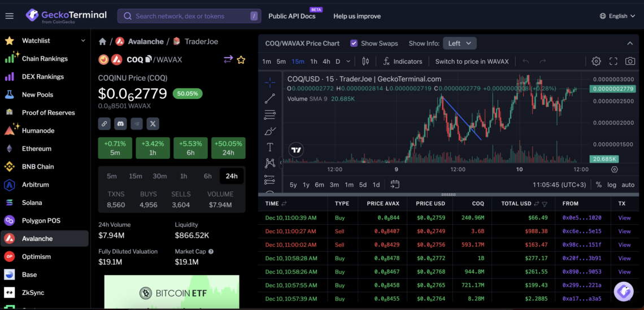
Task: Open the Discord link icon
Action: pos(120,123)
